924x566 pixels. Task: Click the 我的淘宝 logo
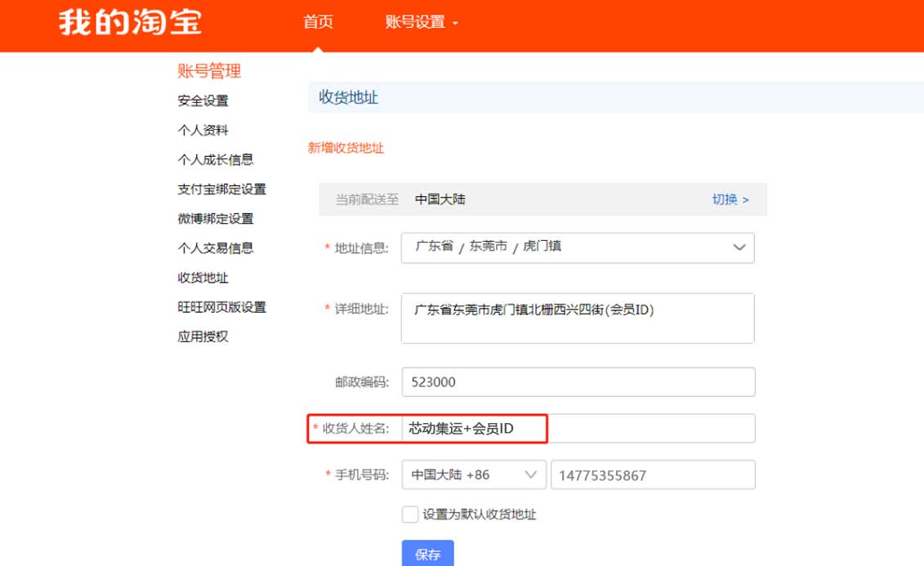coord(130,22)
